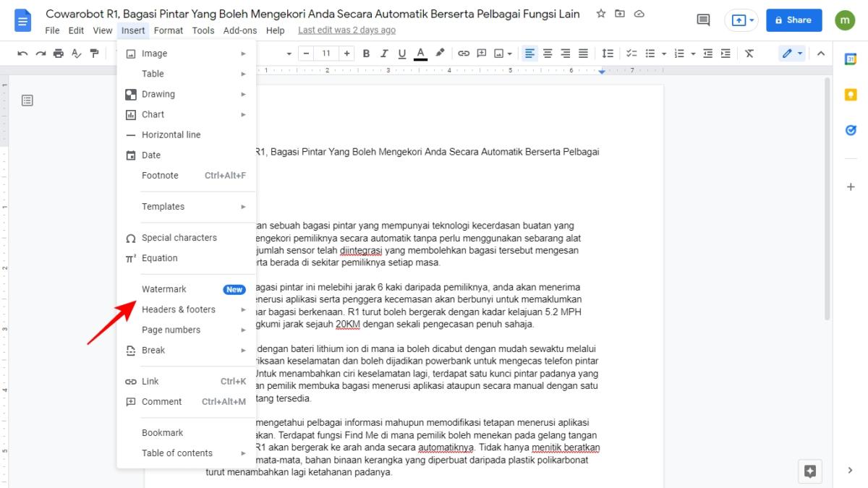868x488 pixels.
Task: Set left text alignment
Action: [x=530, y=53]
